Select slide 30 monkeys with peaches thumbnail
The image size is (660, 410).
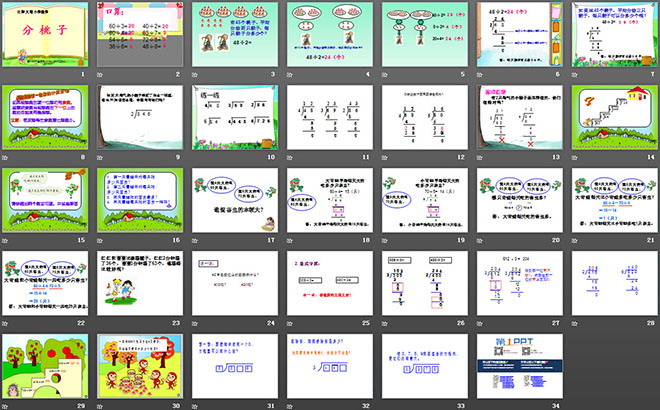click(x=140, y=366)
